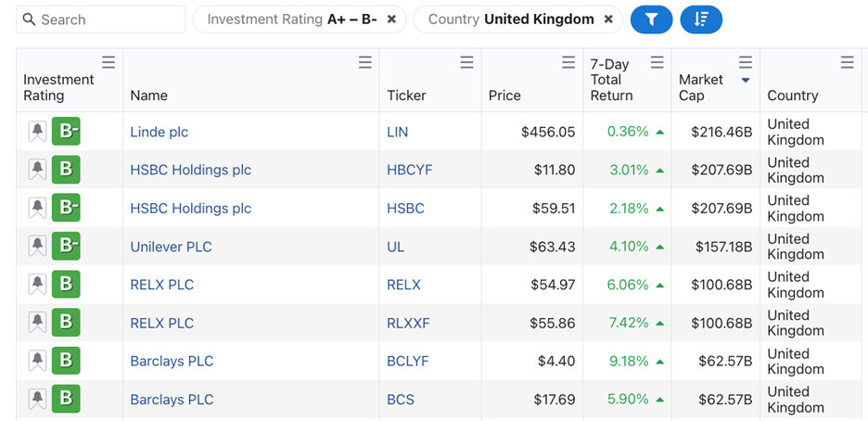This screenshot has height=421, width=868.
Task: Click the B- rating badge for Linde
Action: 66,131
